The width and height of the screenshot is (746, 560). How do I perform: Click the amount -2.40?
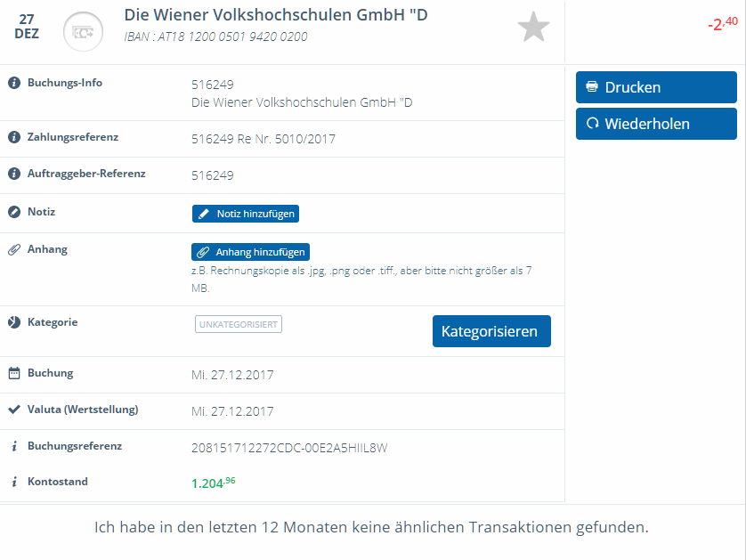tap(723, 23)
